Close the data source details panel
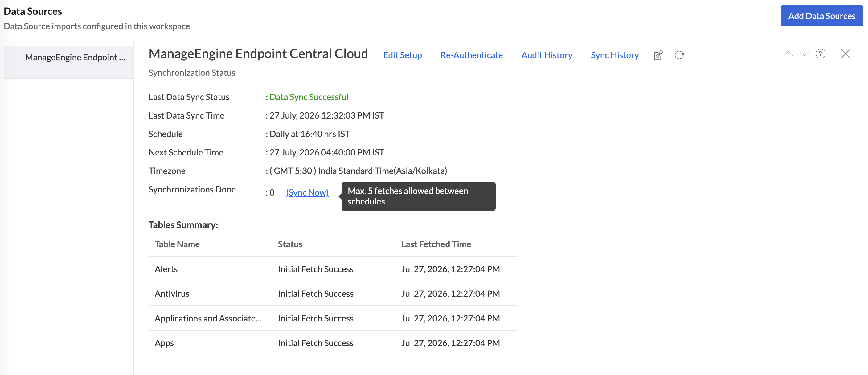Image resolution: width=868 pixels, height=375 pixels. (846, 54)
